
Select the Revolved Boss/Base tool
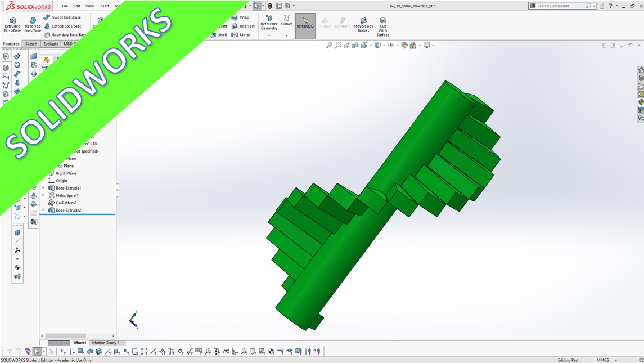click(33, 25)
